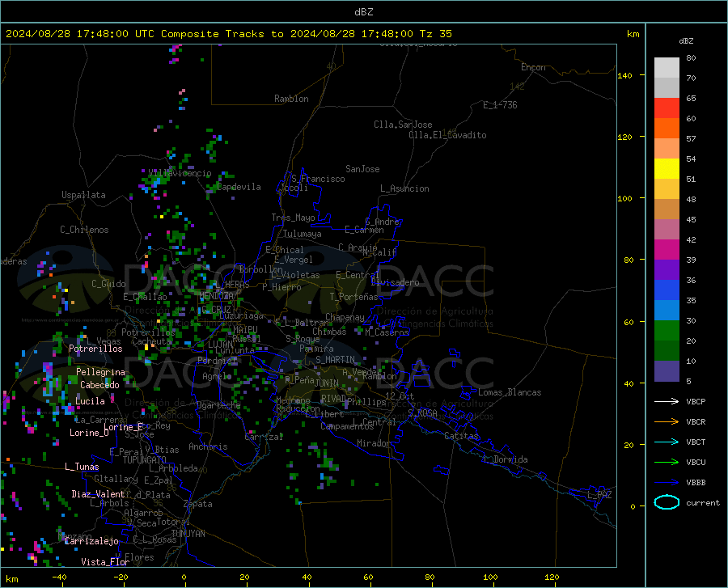Screen dimensions: 728x588
Task: Click the E_1-736 map label
Action: click(x=500, y=105)
